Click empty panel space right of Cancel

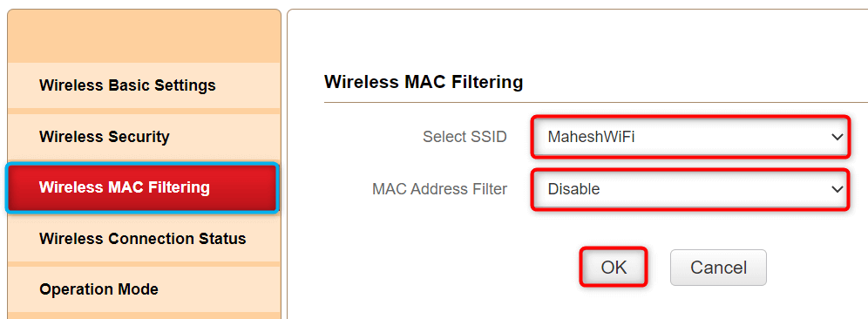[817, 268]
